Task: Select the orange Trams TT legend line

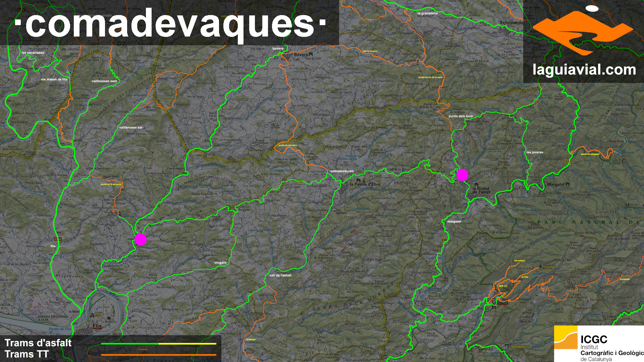Action: click(158, 355)
